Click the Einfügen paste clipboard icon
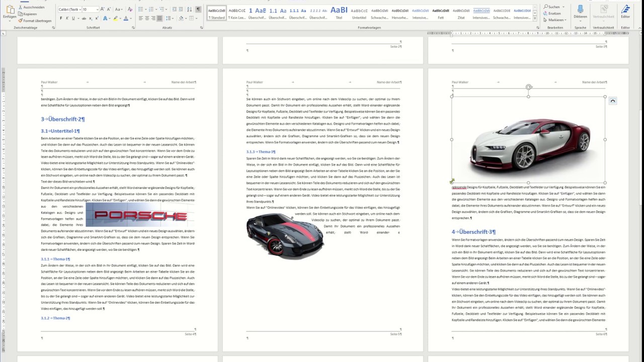The width and height of the screenshot is (644, 362). point(10,9)
